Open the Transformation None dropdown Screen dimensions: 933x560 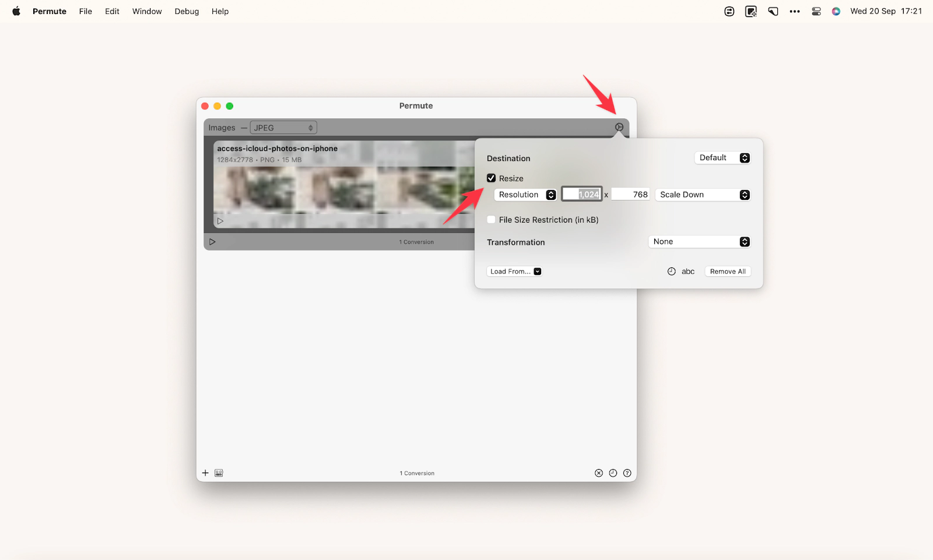pos(699,242)
